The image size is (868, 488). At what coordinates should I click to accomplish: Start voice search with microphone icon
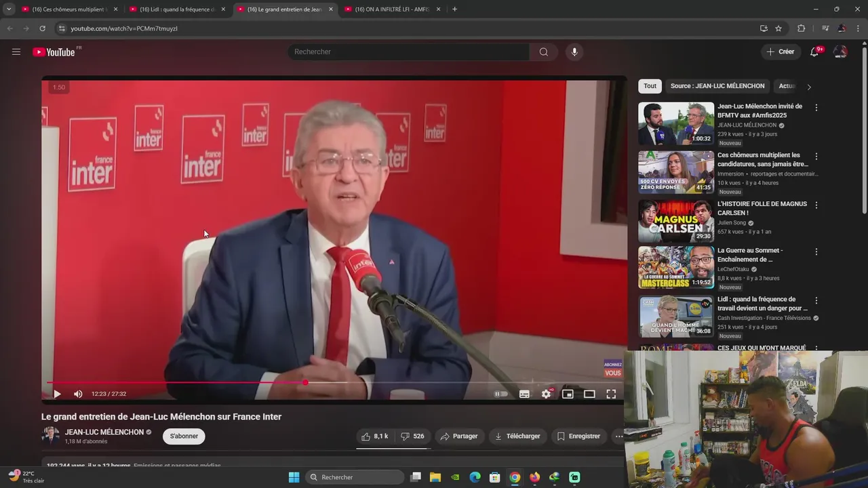(574, 52)
